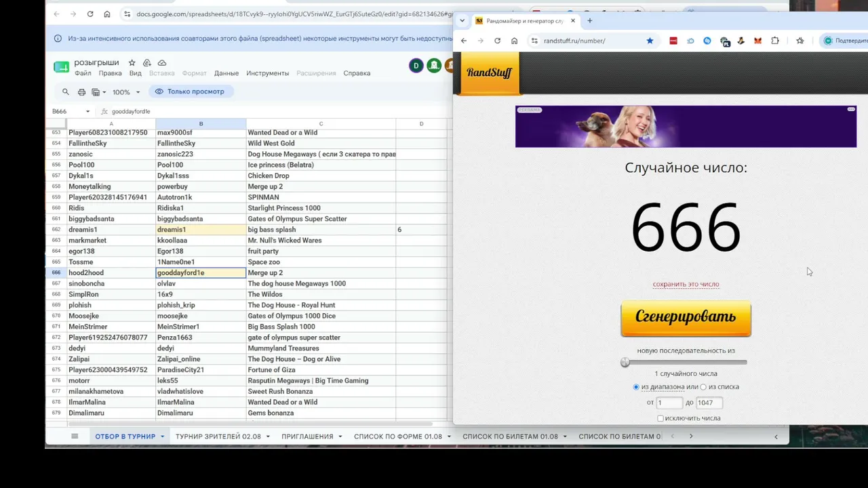Screen dimensions: 868x488
Task: Click the info icon in the blue notification bar
Action: pyautogui.click(x=58, y=39)
